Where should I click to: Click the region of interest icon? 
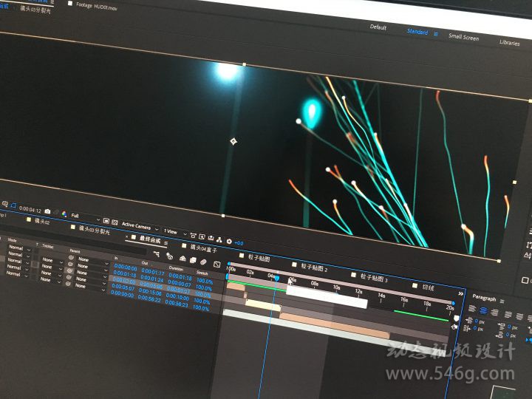tap(105, 221)
